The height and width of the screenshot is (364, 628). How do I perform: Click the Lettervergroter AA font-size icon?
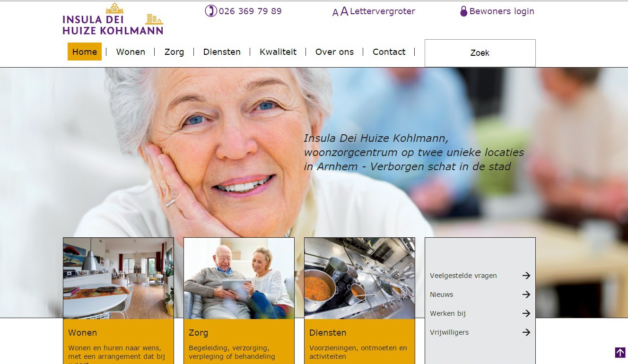point(340,11)
